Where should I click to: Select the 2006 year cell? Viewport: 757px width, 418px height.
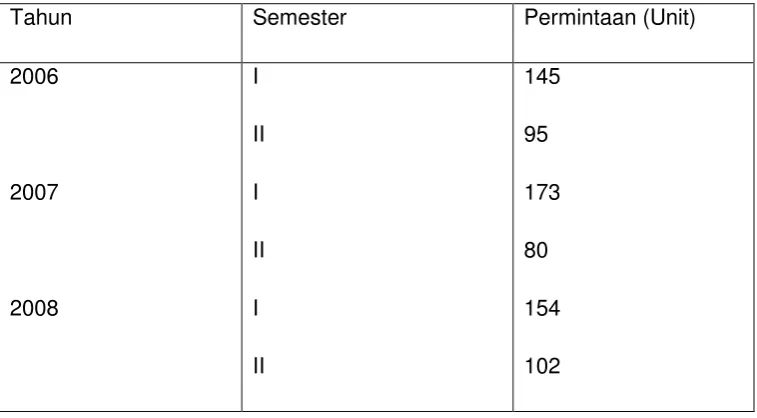coord(34,77)
